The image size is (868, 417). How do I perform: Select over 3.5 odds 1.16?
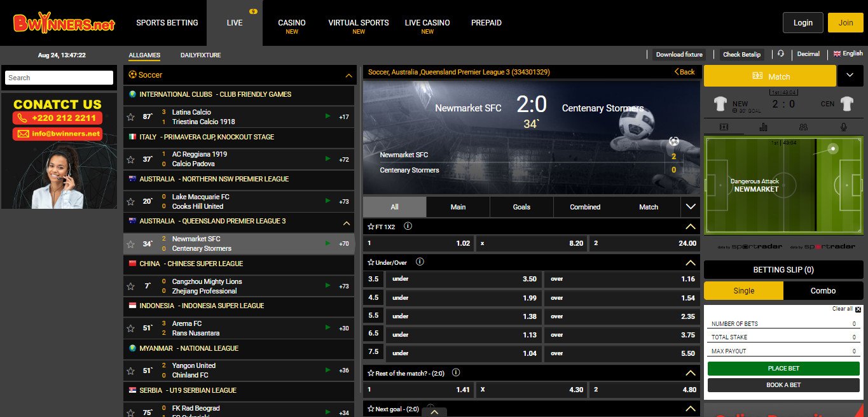[x=622, y=279]
